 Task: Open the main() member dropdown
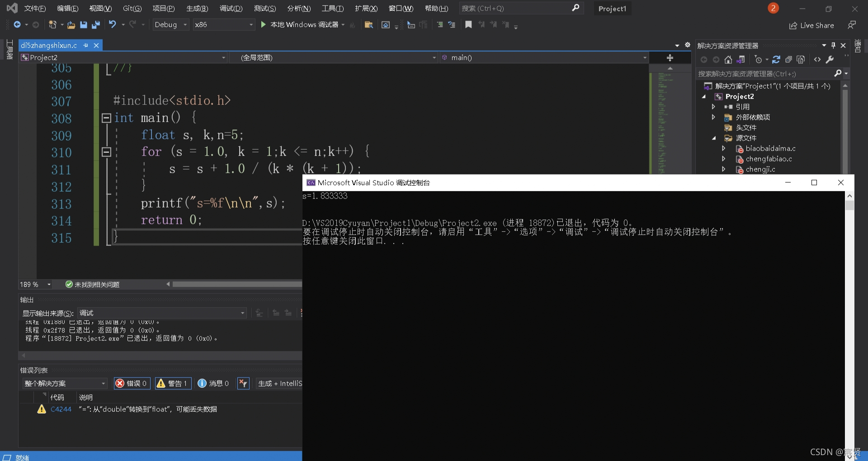coord(544,57)
